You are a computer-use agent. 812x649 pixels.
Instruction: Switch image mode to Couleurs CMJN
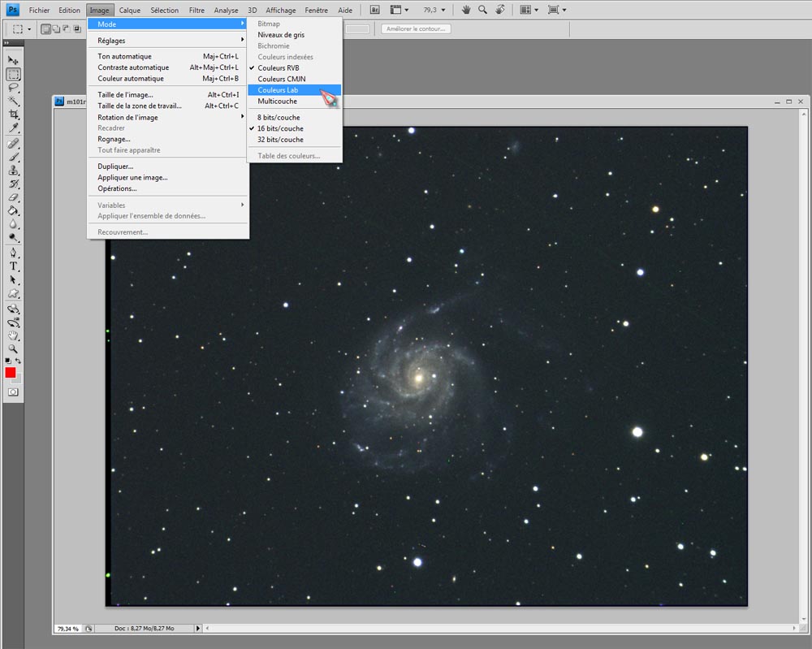[x=281, y=79]
